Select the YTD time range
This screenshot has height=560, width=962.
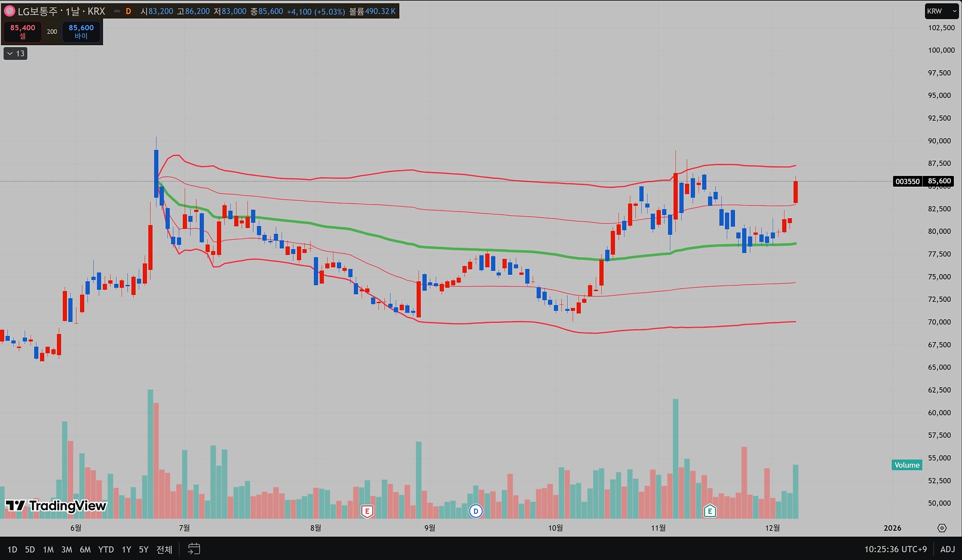(x=106, y=549)
